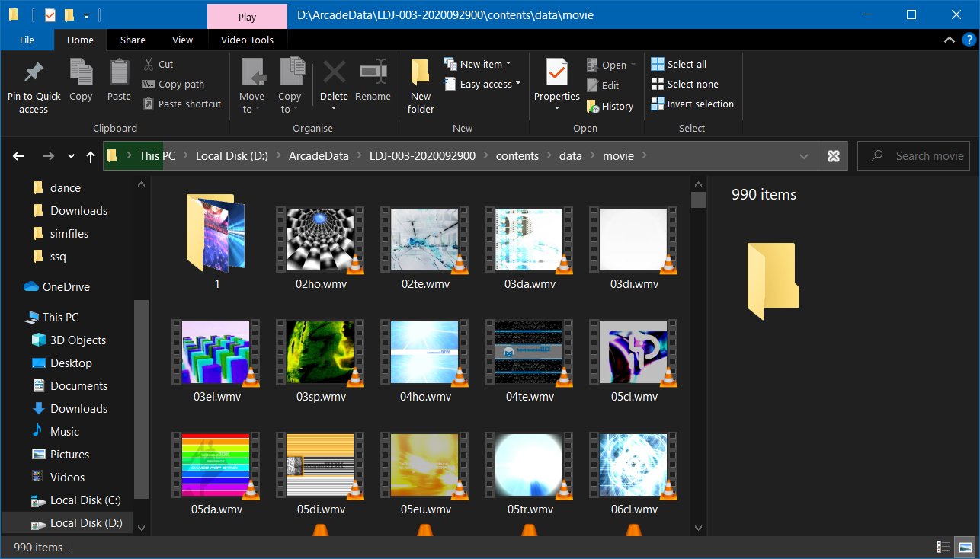The image size is (980, 559).
Task: Click Select all
Action: 679,65
